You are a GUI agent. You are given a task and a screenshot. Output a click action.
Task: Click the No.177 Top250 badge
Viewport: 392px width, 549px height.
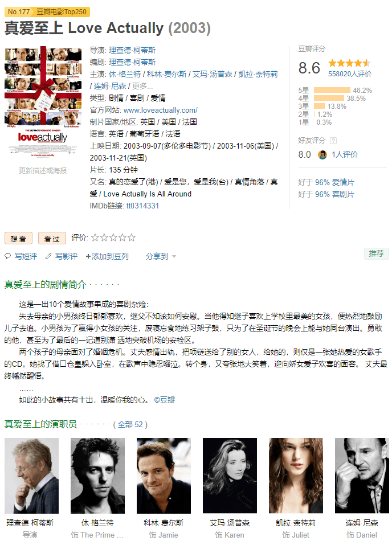[x=47, y=11]
